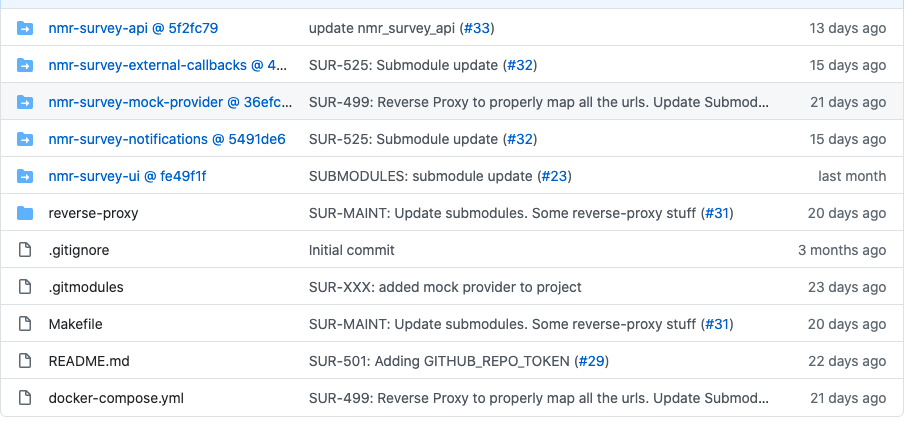Open the README.md file

[x=89, y=361]
